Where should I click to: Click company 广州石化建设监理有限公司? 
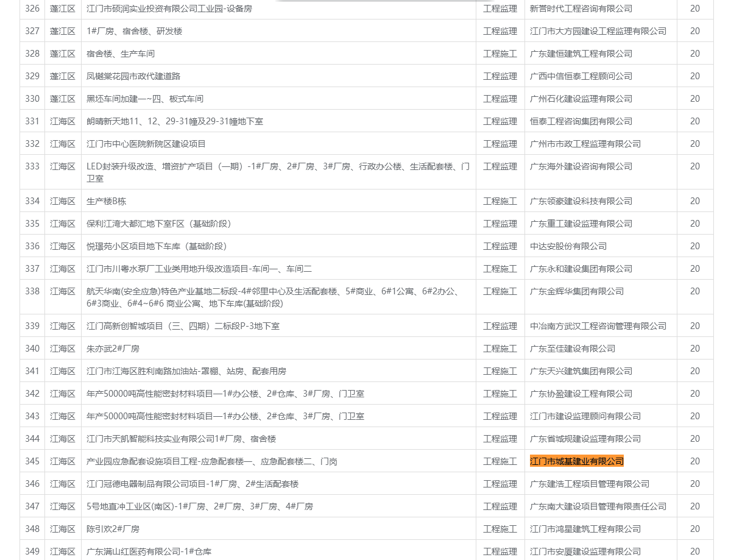[581, 99]
